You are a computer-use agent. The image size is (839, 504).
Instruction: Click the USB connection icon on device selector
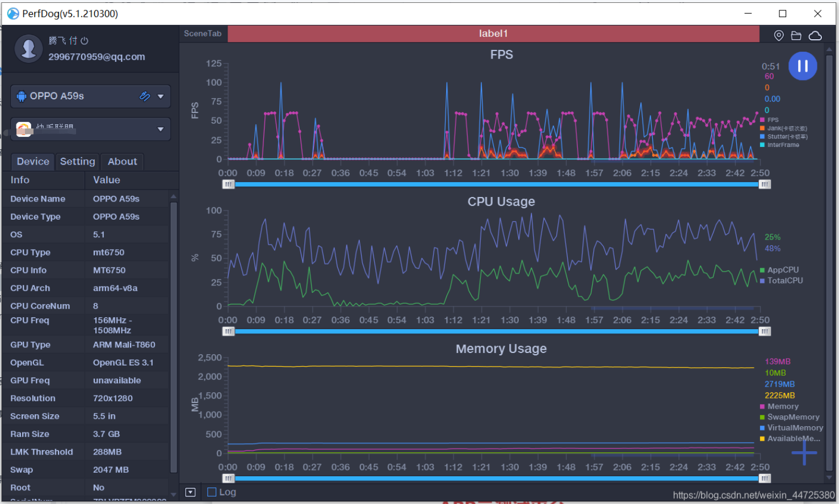pyautogui.click(x=145, y=96)
